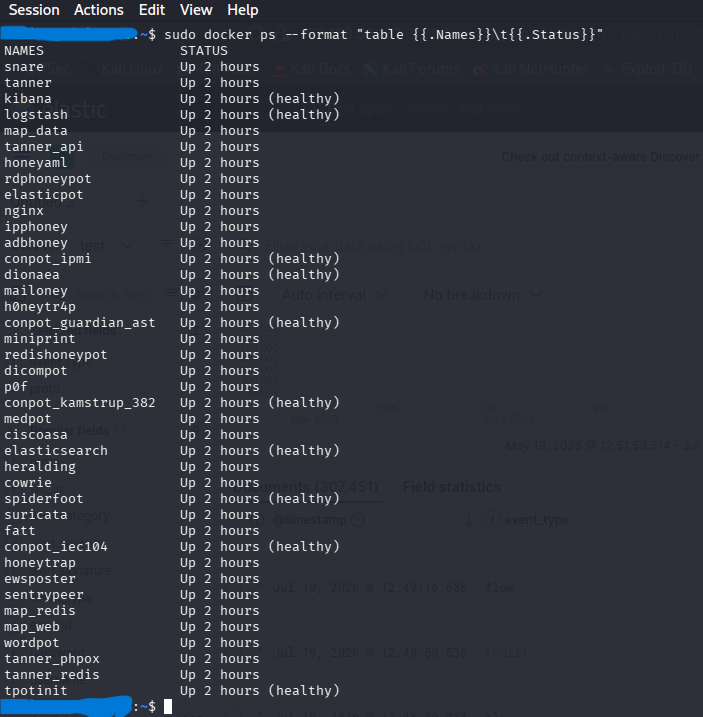Click the 'ciscoasa' container name
Screen dimensions: 703x717
click(x=36, y=435)
